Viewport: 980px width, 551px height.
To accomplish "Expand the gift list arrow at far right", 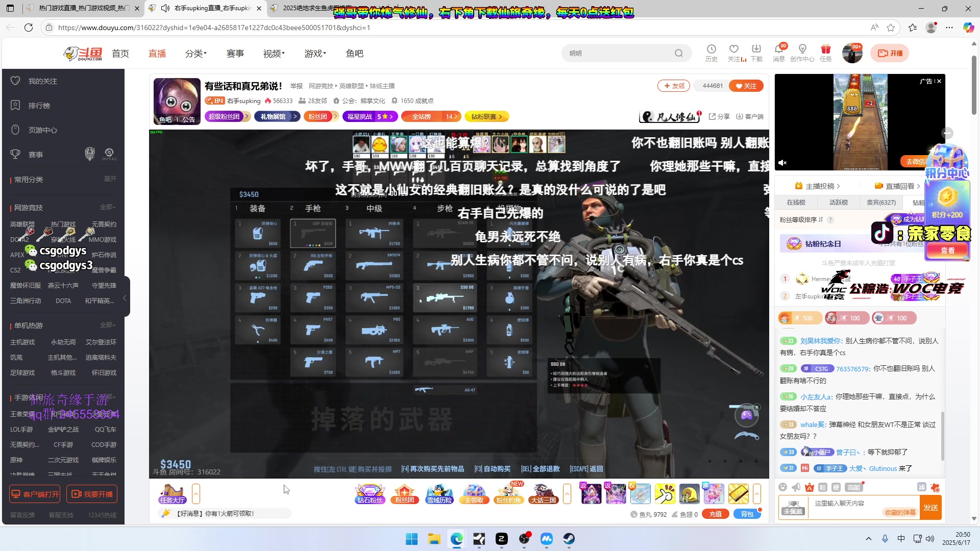I will [757, 494].
